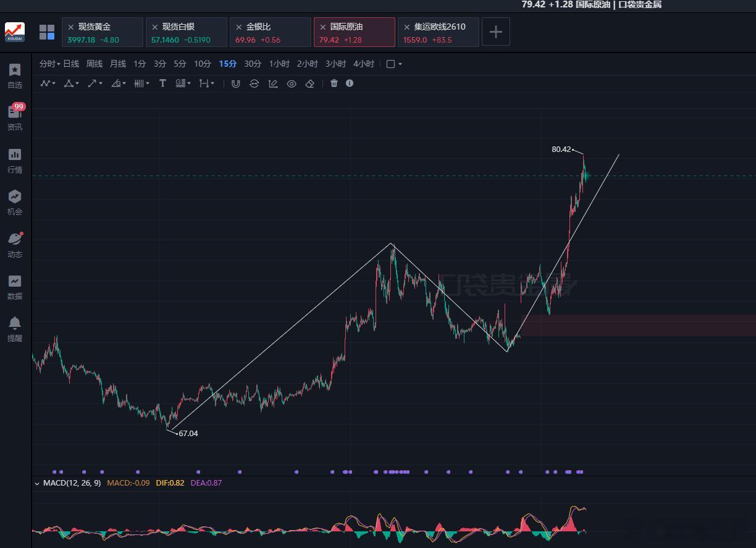Image resolution: width=756 pixels, height=548 pixels.
Task: Switch to 金银比 tab
Action: tap(270, 32)
